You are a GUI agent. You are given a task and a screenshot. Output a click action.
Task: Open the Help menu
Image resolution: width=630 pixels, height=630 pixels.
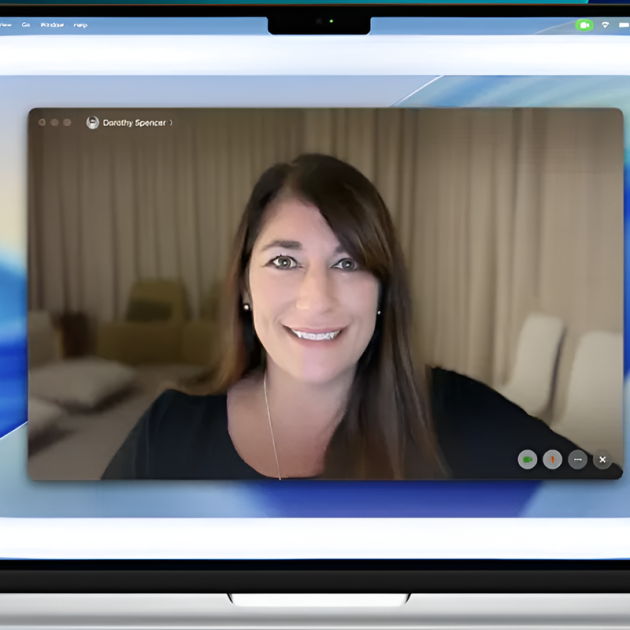(80, 24)
